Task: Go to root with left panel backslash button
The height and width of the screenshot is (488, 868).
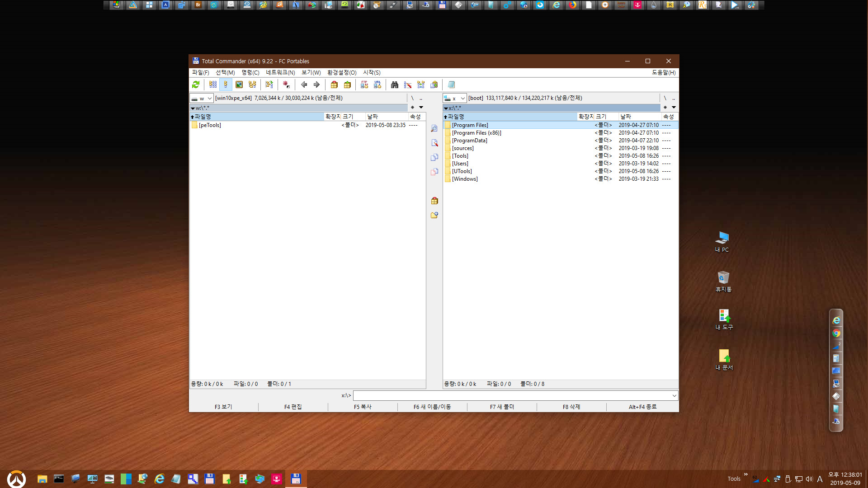Action: point(412,98)
